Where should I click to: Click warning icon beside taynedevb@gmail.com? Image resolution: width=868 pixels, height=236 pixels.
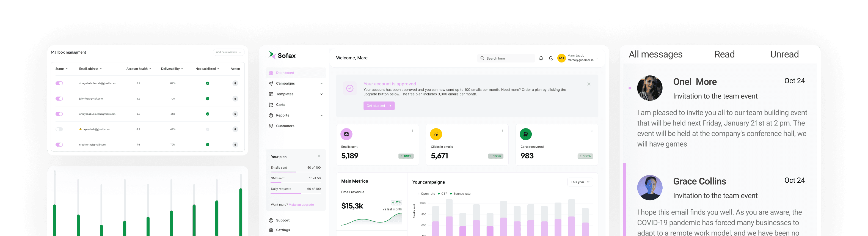click(80, 129)
